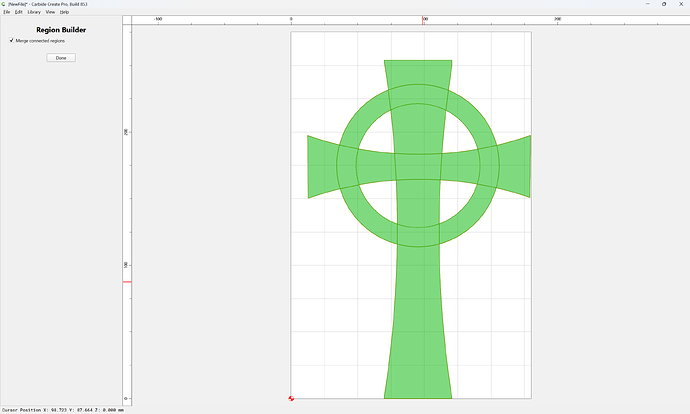690x414 pixels.
Task: Open the Edit menu
Action: tap(18, 12)
